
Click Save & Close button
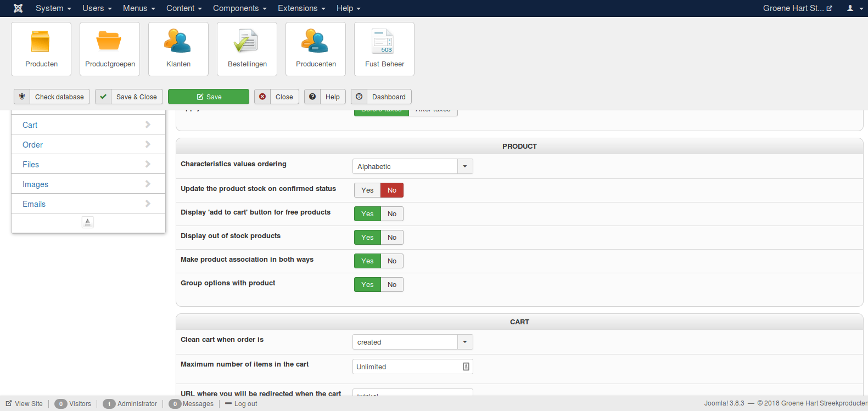coord(129,97)
